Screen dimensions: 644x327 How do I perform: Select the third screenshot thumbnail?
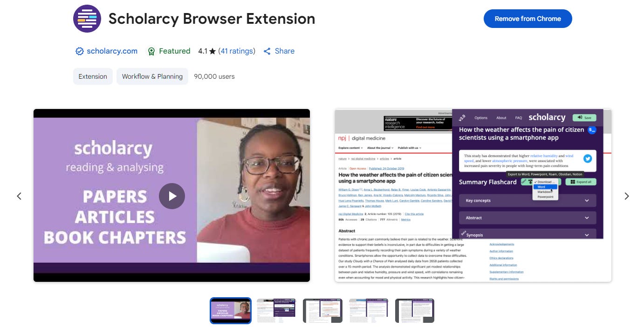click(322, 311)
